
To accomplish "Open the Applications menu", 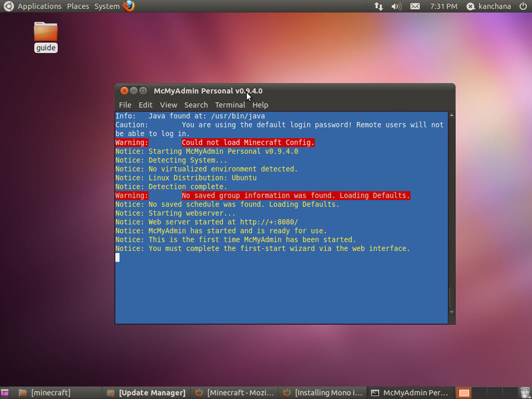I will pyautogui.click(x=39, y=6).
